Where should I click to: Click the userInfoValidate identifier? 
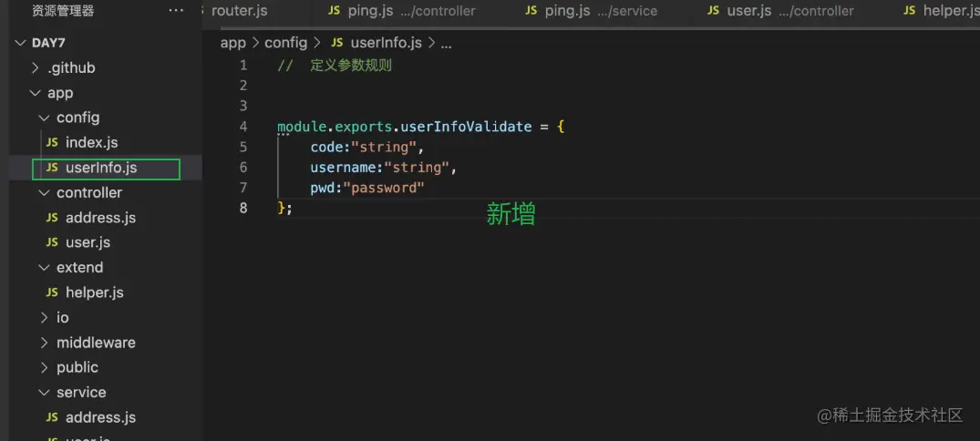[x=466, y=127]
